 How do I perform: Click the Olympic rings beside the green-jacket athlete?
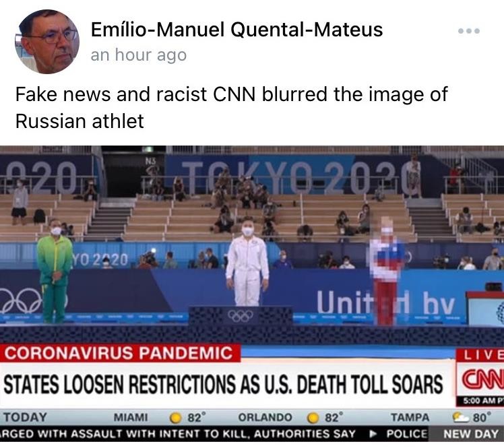coord(21,300)
